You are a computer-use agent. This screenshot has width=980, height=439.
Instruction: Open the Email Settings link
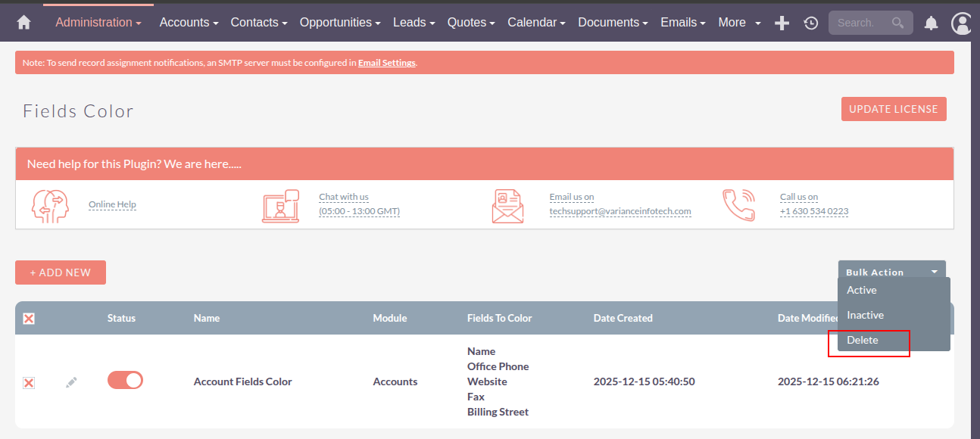tap(386, 63)
